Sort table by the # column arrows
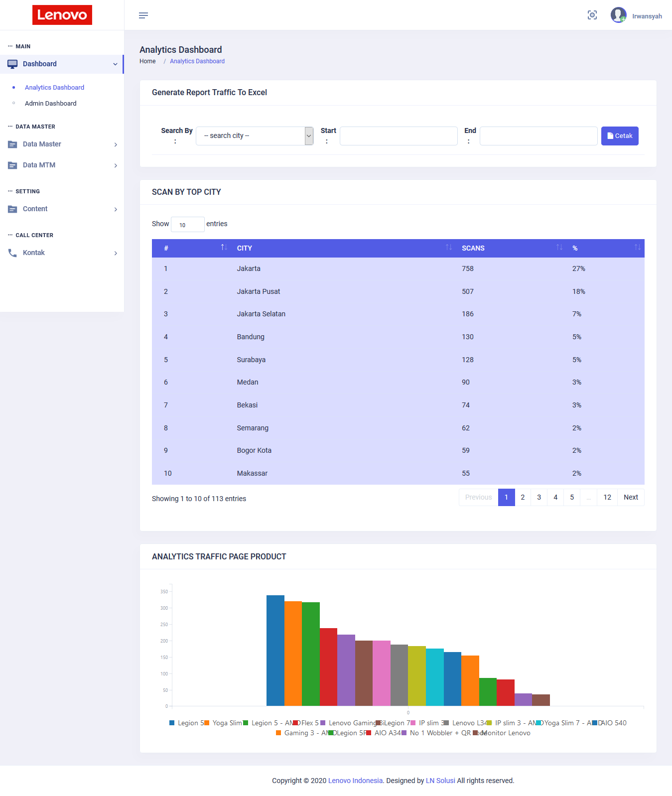672x796 pixels. pos(224,248)
